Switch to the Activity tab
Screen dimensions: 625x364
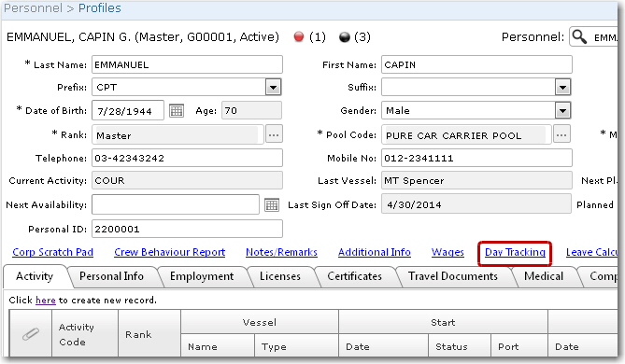tap(35, 276)
